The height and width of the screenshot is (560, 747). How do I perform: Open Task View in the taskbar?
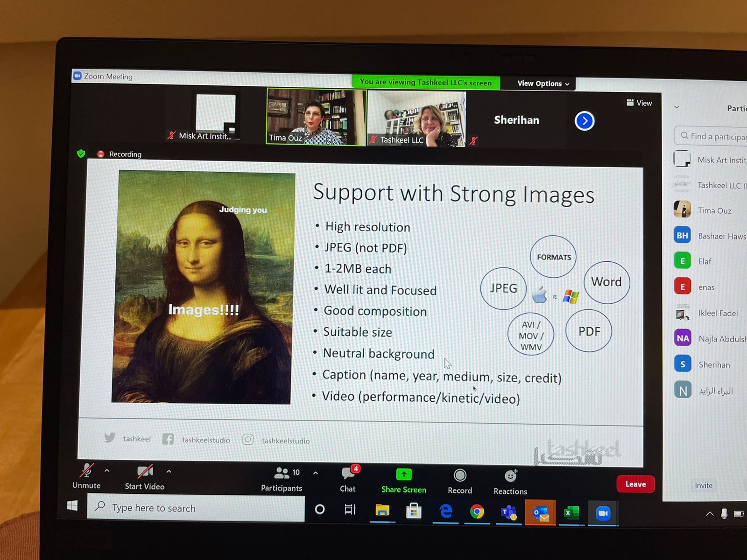pyautogui.click(x=350, y=510)
